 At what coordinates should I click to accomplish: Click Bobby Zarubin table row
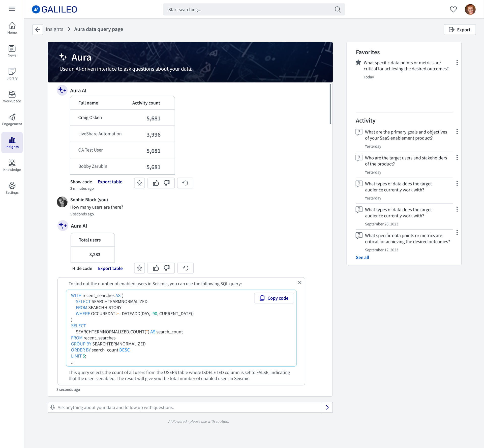[122, 166]
